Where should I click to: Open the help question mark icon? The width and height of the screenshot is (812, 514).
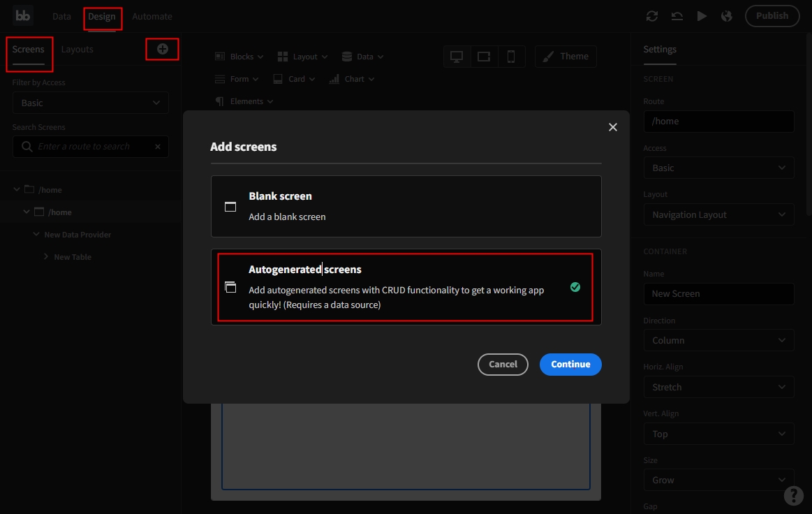coord(793,495)
